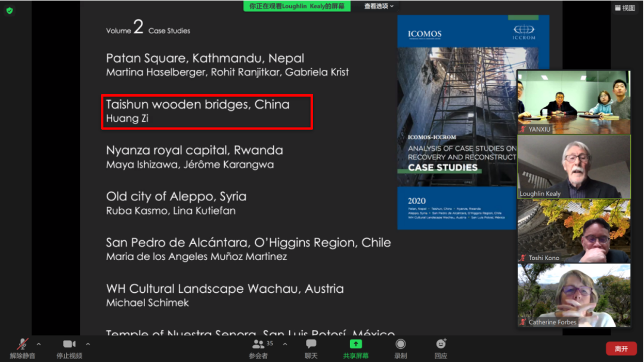Image resolution: width=644 pixels, height=362 pixels.
Task: Click the participant count '35'
Action: (270, 343)
